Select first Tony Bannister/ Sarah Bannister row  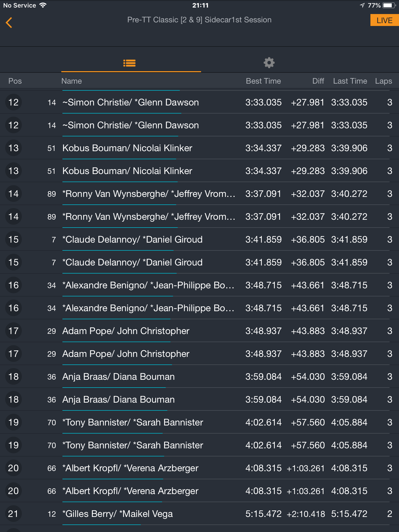click(199, 422)
